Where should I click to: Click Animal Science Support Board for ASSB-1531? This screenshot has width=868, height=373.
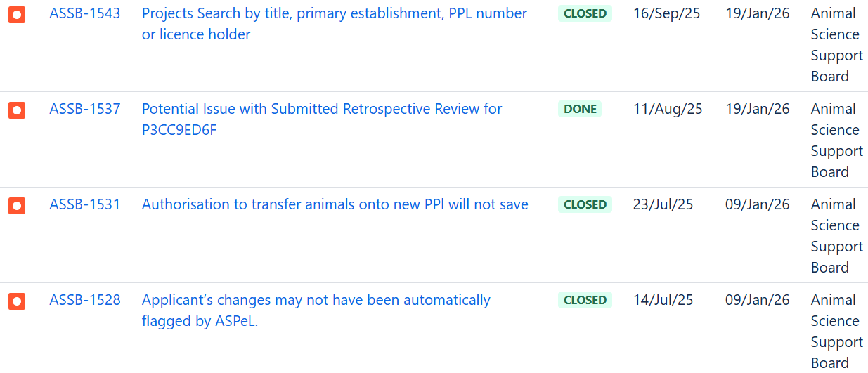(x=836, y=235)
